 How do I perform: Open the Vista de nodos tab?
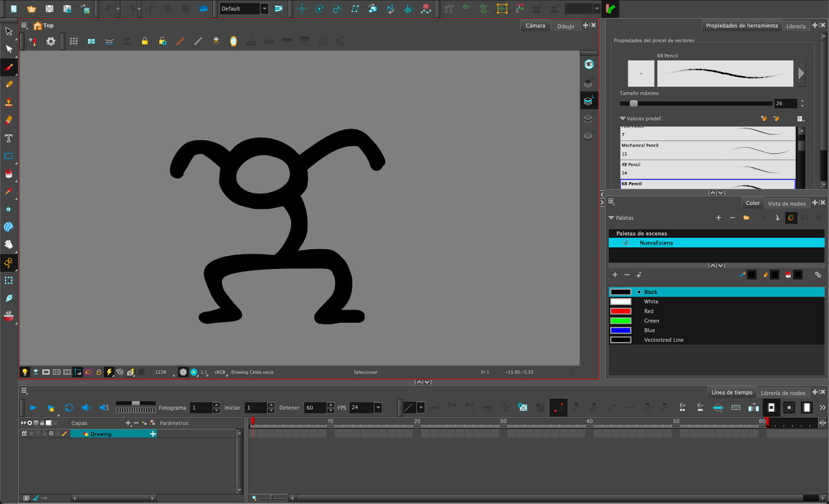tap(787, 204)
